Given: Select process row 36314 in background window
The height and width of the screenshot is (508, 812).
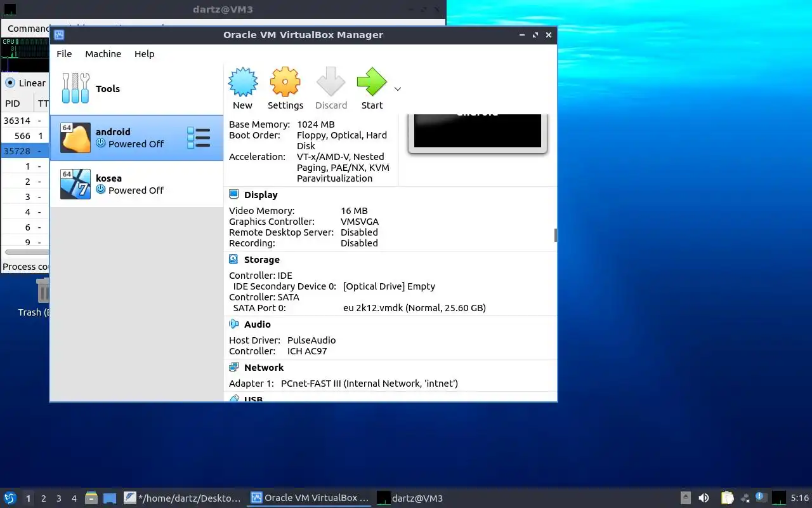Looking at the screenshot, I should (x=25, y=121).
